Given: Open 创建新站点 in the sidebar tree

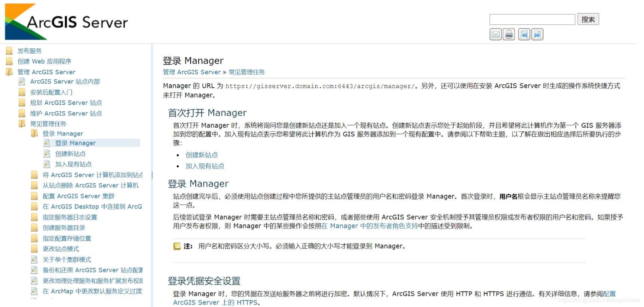Looking at the screenshot, I should [x=70, y=154].
